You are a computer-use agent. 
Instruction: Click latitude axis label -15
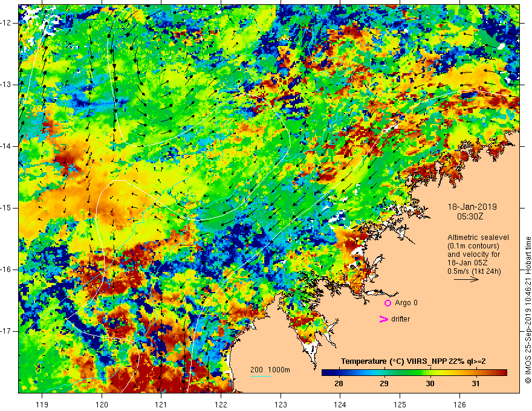point(6,208)
